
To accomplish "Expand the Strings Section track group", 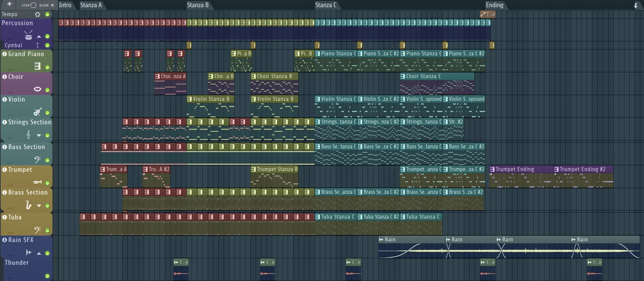I will pos(39,136).
